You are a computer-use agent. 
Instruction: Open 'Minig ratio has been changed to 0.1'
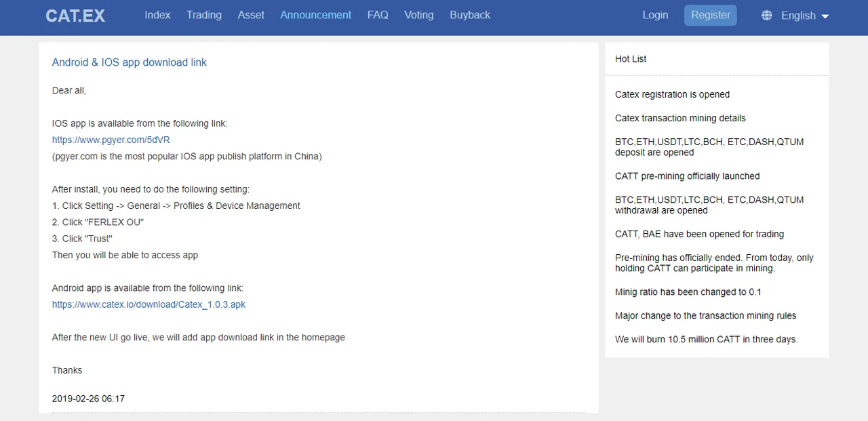tap(688, 292)
